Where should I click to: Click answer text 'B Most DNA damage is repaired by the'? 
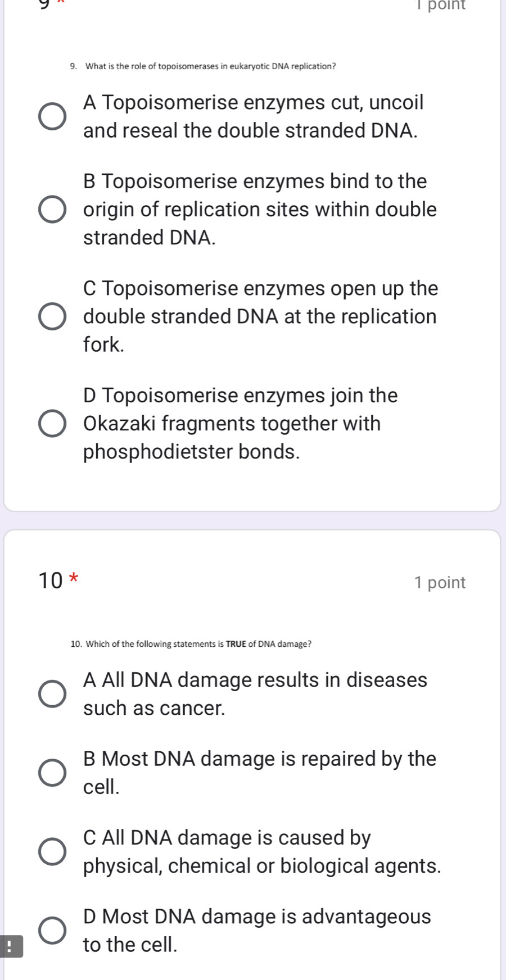(260, 759)
